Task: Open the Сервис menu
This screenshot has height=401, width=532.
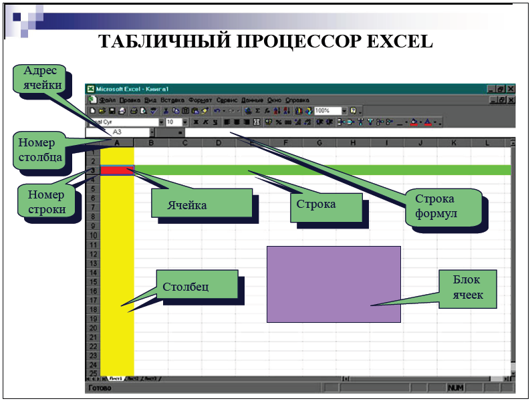Action: pyautogui.click(x=227, y=100)
